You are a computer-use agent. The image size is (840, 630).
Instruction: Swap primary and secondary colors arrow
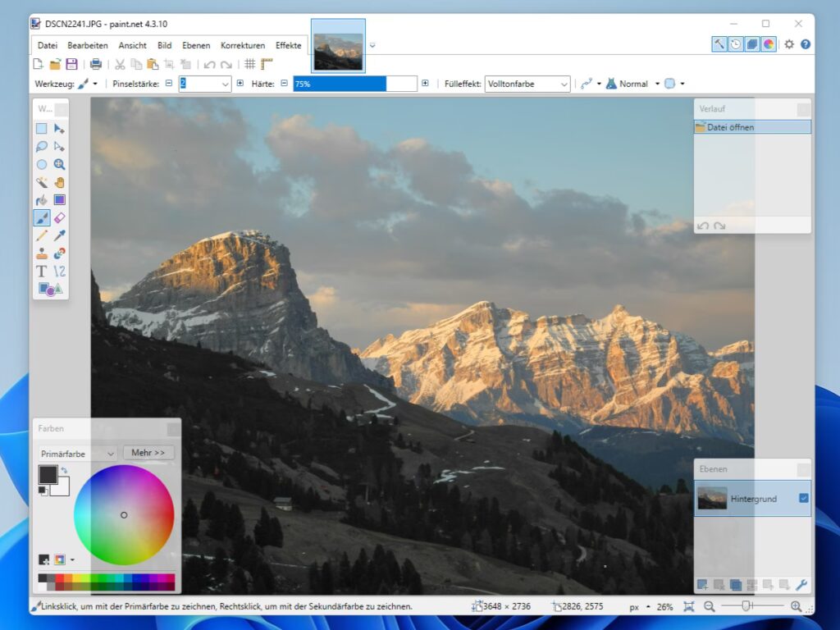pos(64,470)
